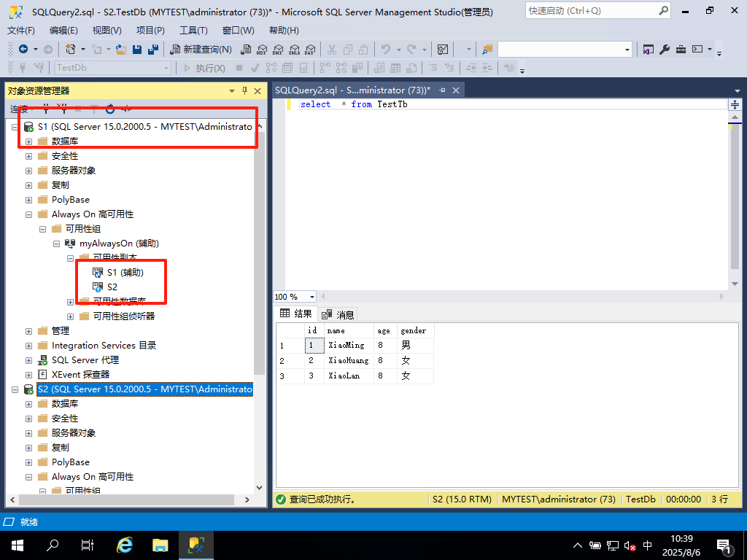Open the 窗口(W) menu
Screen dimensions: 747x560
tap(239, 31)
